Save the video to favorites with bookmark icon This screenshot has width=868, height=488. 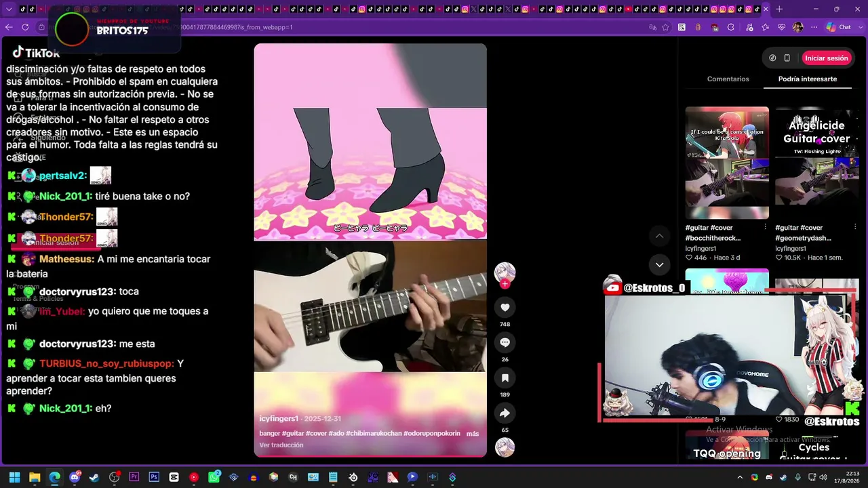[x=505, y=378]
